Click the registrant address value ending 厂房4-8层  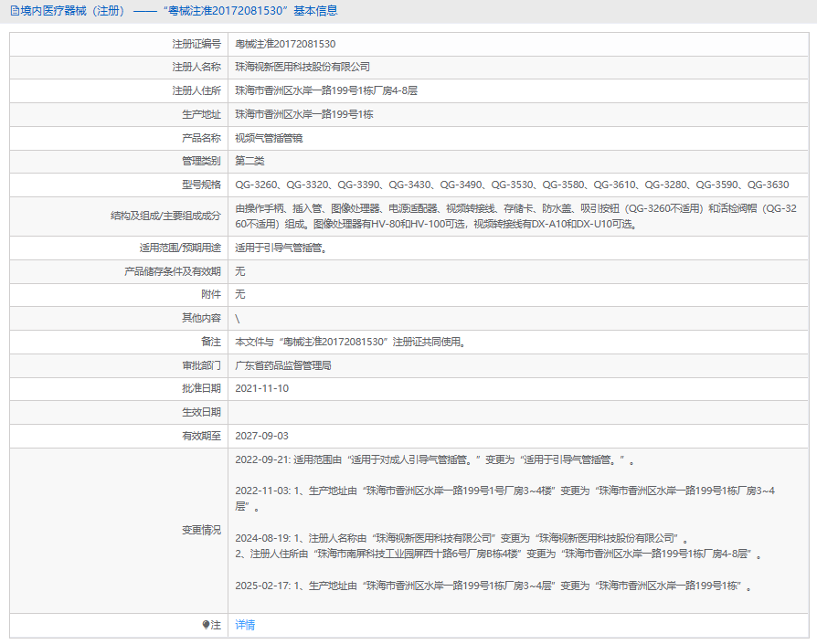326,90
